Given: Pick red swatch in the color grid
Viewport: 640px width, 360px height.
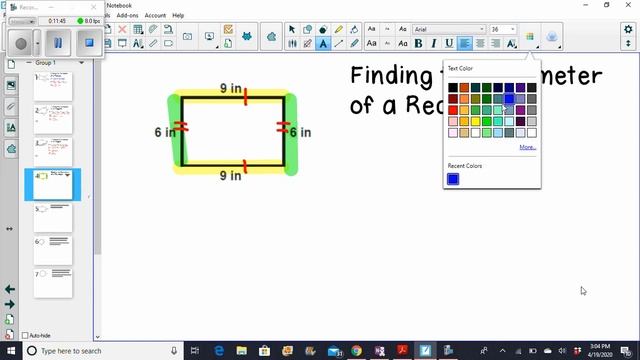Looking at the screenshot, I should point(453,110).
